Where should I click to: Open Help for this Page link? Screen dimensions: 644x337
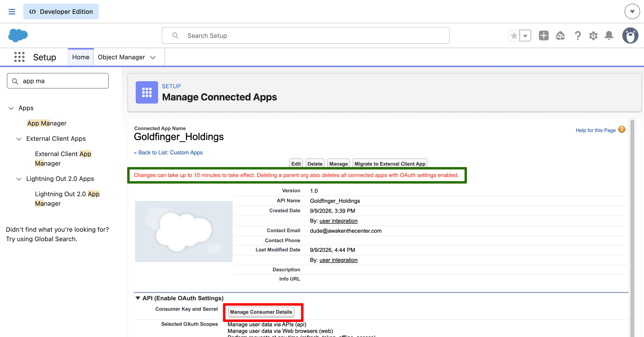[596, 130]
